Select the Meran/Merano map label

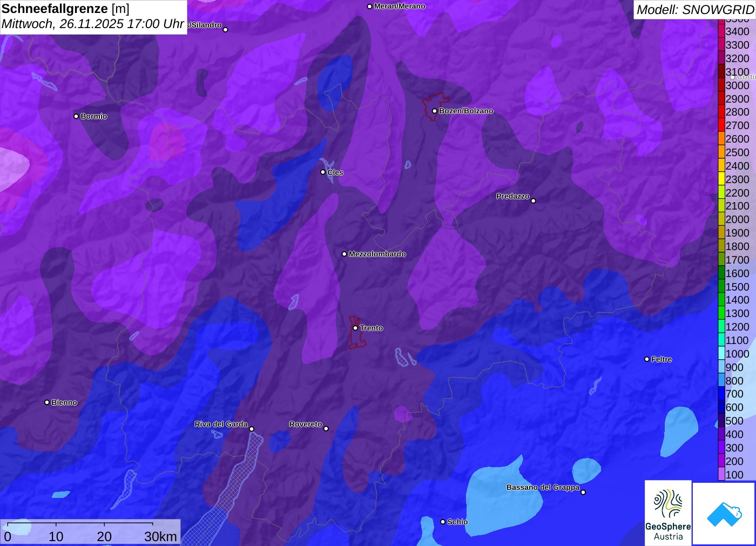[400, 6]
